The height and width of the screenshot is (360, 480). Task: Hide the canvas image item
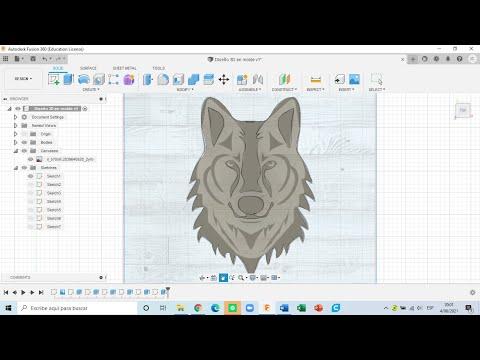[31, 159]
